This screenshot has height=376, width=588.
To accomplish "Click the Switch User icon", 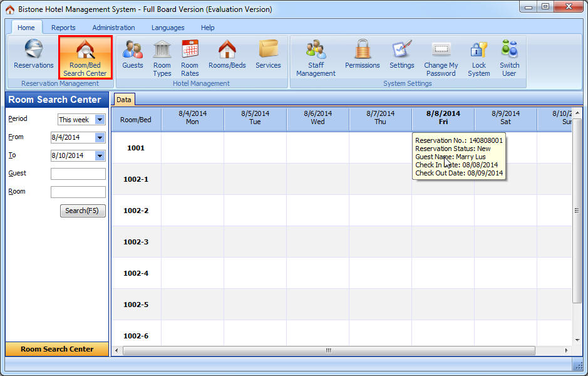I will (509, 57).
